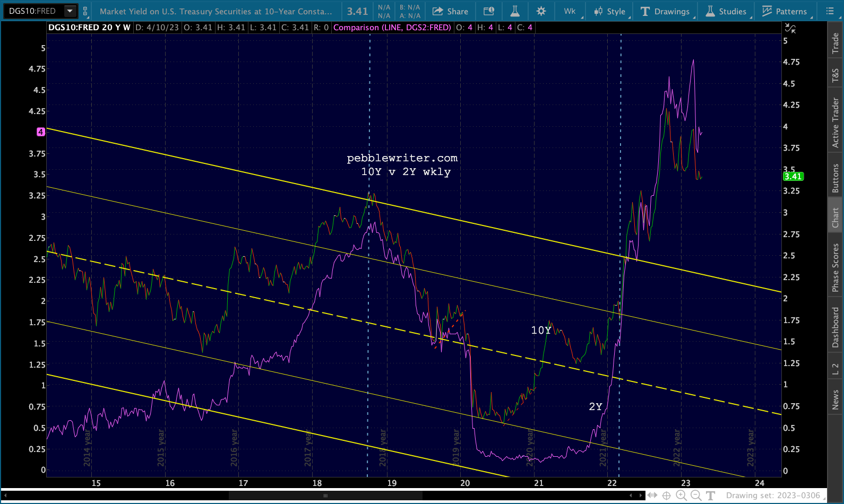Click the zoom in magnifier

[x=681, y=496]
